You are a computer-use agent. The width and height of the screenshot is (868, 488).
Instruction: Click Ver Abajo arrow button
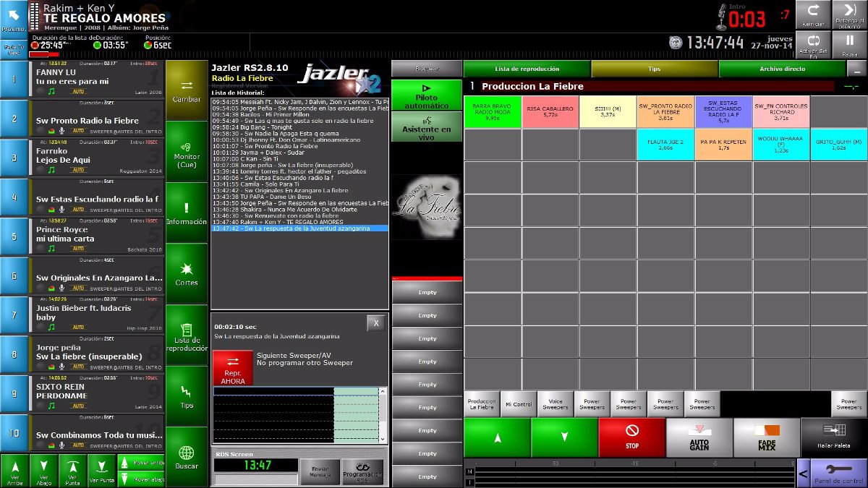tap(43, 471)
